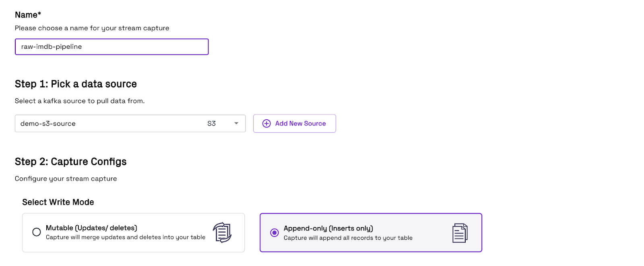
Task: Click the 'Select a kafka source' helper text
Action: pos(80,101)
